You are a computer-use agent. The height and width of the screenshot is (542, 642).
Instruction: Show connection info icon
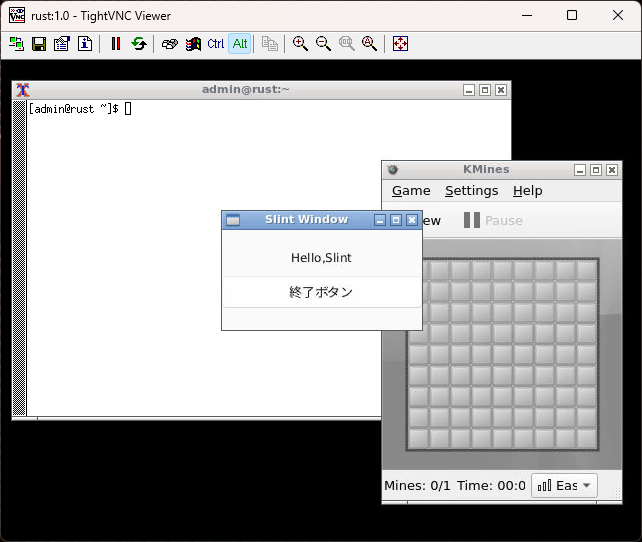85,44
